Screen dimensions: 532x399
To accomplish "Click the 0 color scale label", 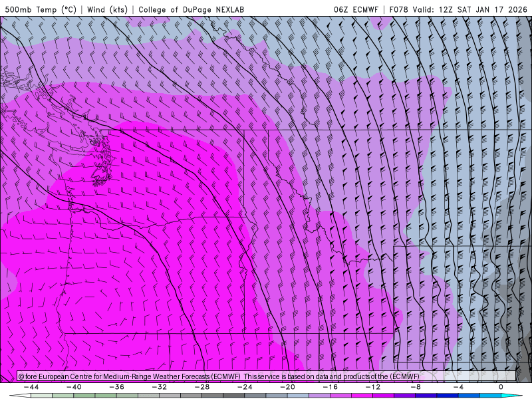I will pos(501,387).
